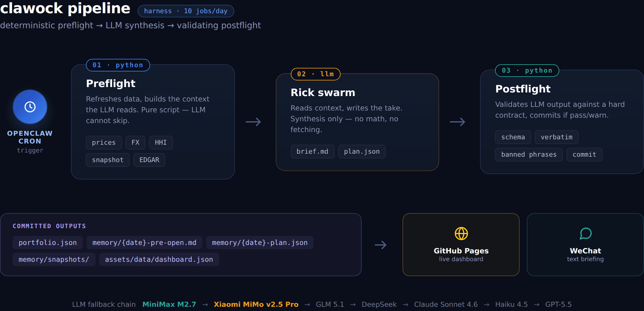Click assets/data/dashboard.json chip
Image resolution: width=644 pixels, height=311 pixels.
coord(159,259)
